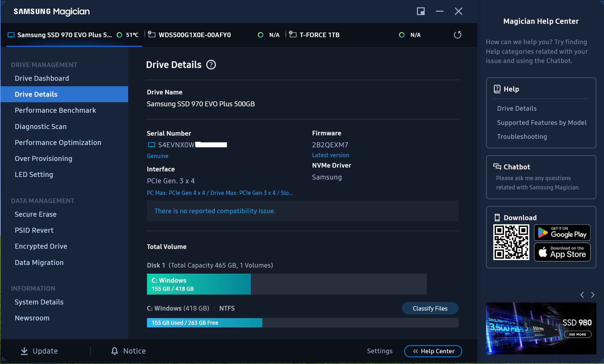Click the 51°C health status circle
This screenshot has width=604, height=364.
pos(119,35)
